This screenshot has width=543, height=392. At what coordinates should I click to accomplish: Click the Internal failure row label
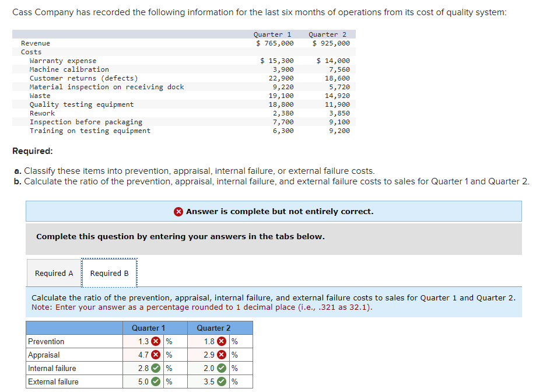[52, 368]
